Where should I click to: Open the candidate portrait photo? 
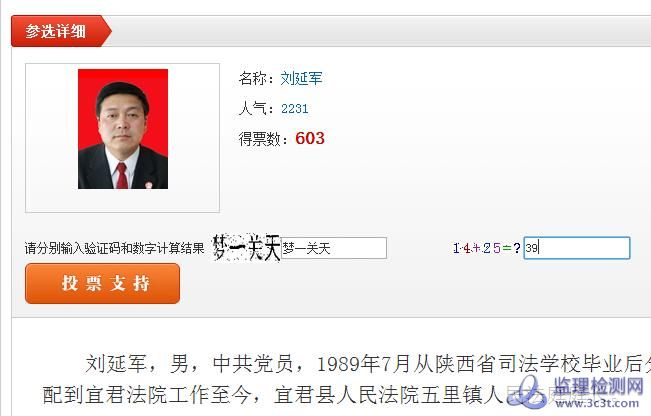[x=123, y=129]
